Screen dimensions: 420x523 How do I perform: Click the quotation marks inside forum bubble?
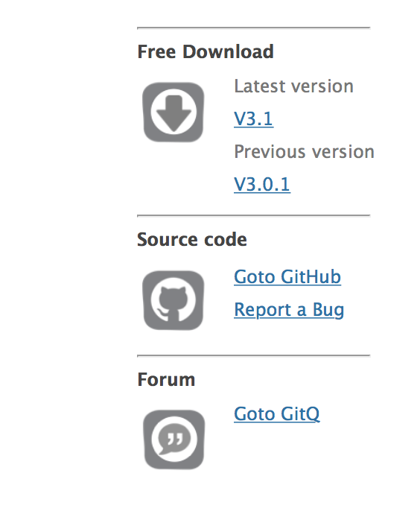(x=175, y=438)
